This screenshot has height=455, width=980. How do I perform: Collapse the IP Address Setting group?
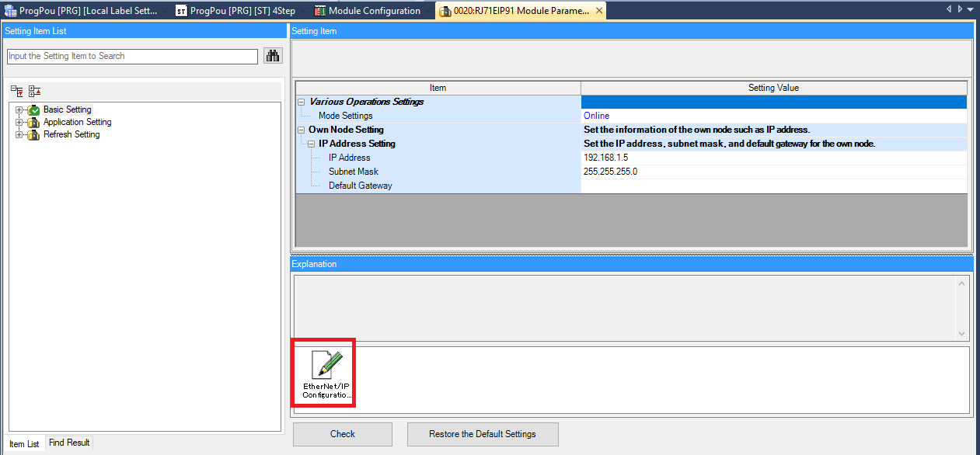pyautogui.click(x=311, y=144)
